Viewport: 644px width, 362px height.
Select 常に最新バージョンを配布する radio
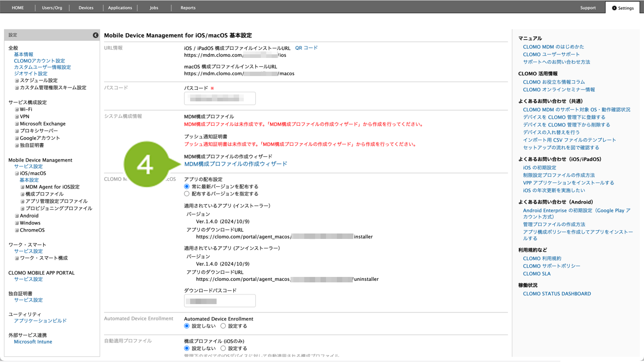pos(187,186)
